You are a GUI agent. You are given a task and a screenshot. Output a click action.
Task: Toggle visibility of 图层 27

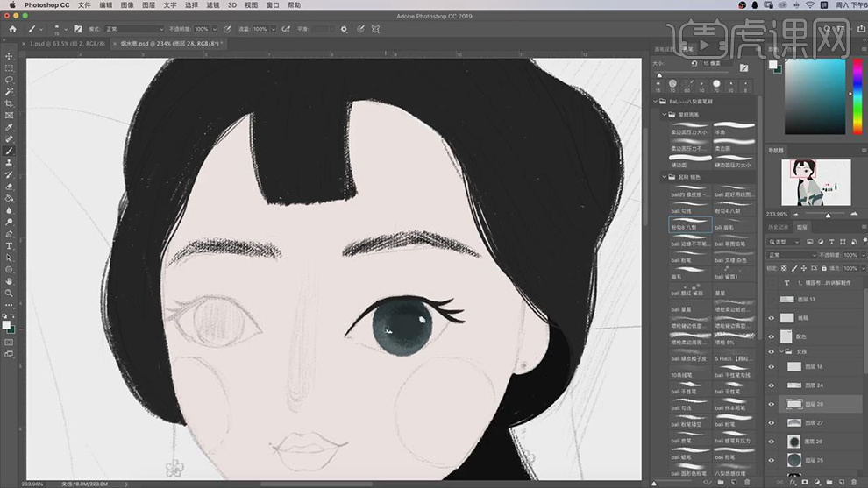click(772, 422)
